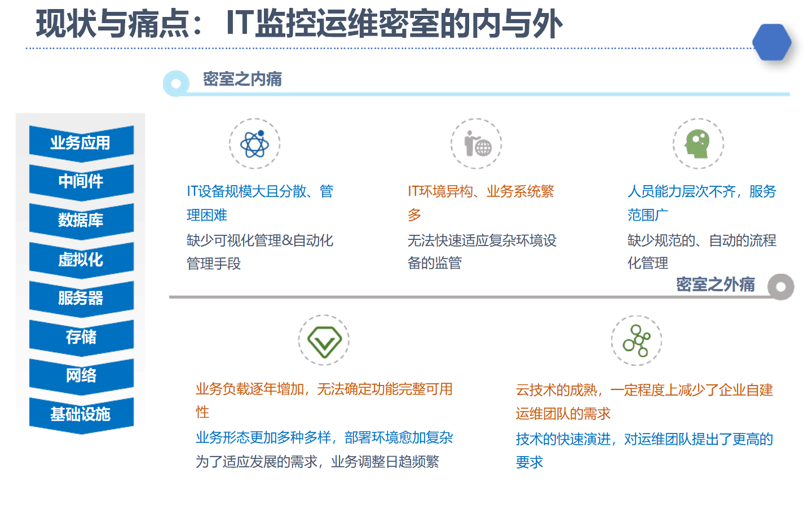Select the 中间件 layer block
Screen dimensions: 812x508
[81, 182]
